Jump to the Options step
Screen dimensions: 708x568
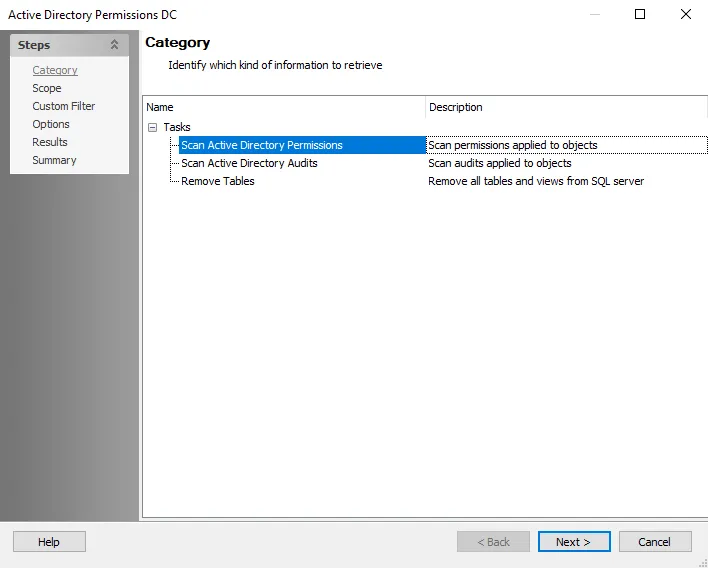[51, 124]
